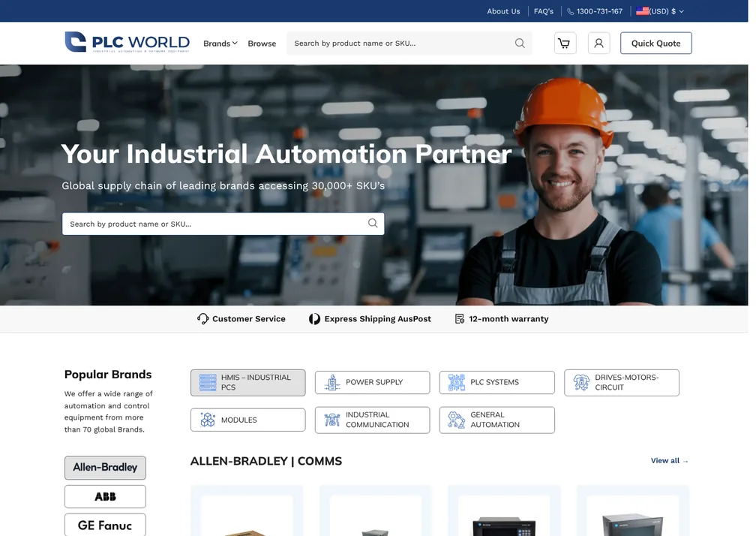Click the ALLEN-BRADLEY | COMMS heading

266,461
